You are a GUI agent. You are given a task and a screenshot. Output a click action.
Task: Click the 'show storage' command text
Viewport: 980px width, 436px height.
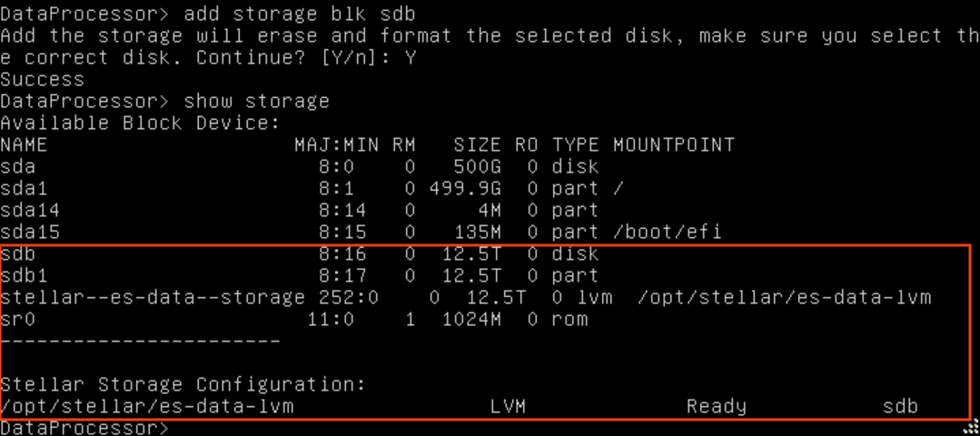point(256,101)
